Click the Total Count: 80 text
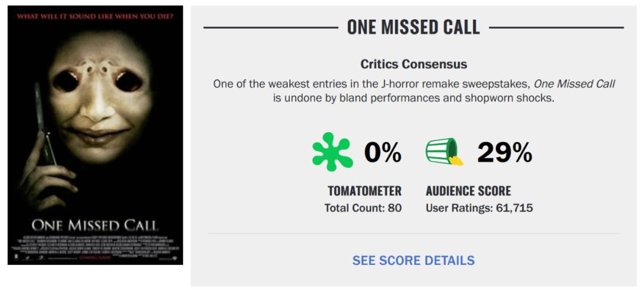 [x=363, y=208]
